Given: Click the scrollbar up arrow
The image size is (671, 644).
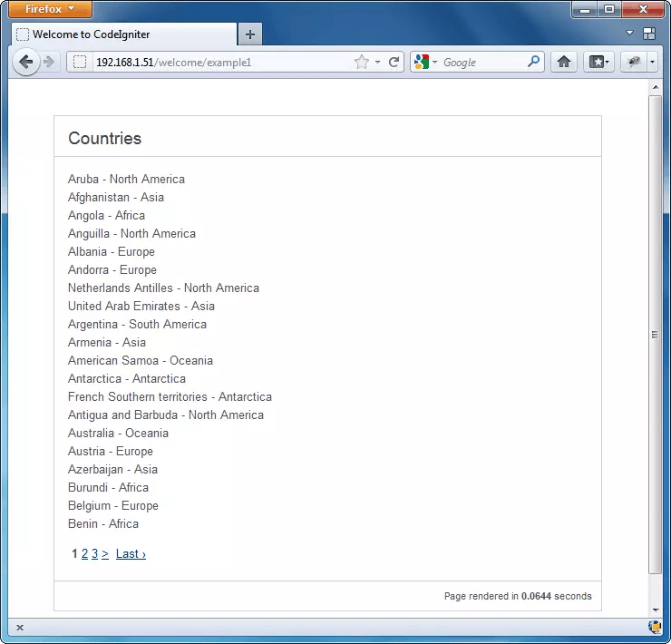Looking at the screenshot, I should coord(656,87).
